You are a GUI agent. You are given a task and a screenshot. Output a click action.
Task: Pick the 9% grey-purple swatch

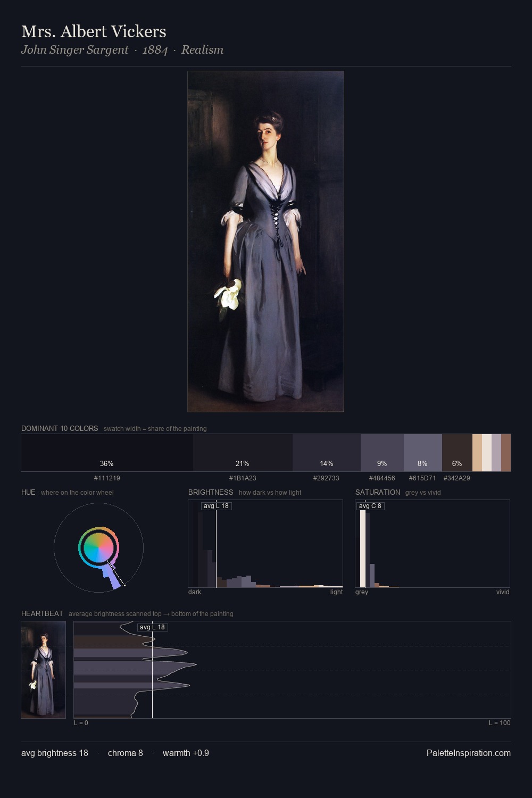pos(382,453)
